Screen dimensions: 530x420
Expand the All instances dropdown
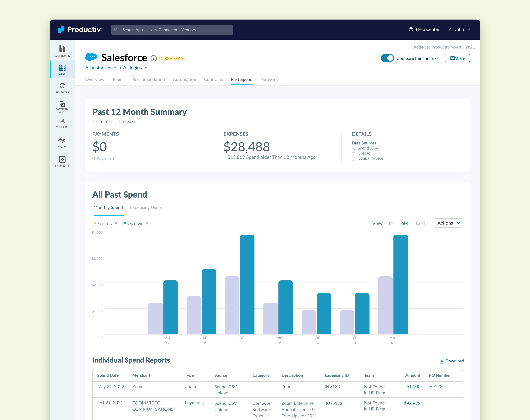point(101,68)
